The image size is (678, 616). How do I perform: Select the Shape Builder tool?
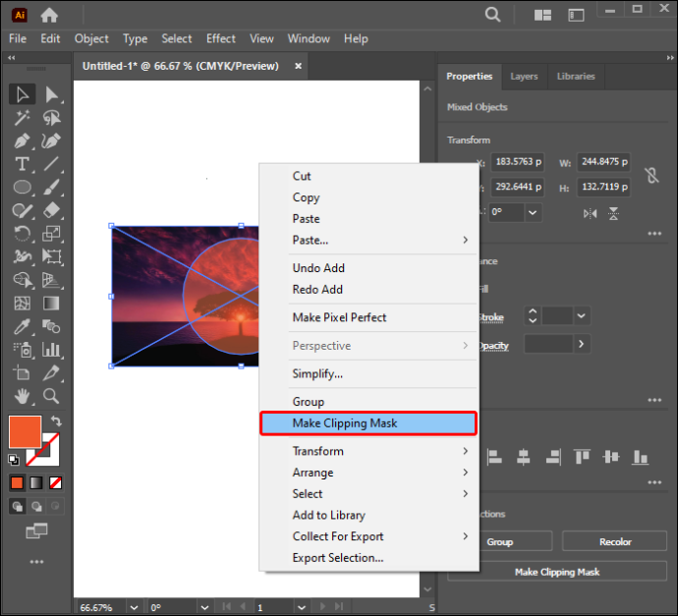[x=22, y=280]
